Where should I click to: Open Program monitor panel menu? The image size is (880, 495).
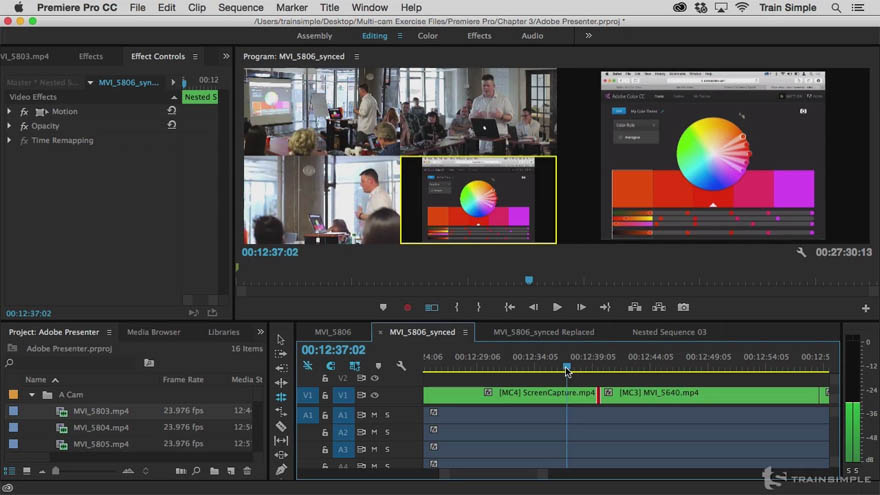click(356, 57)
